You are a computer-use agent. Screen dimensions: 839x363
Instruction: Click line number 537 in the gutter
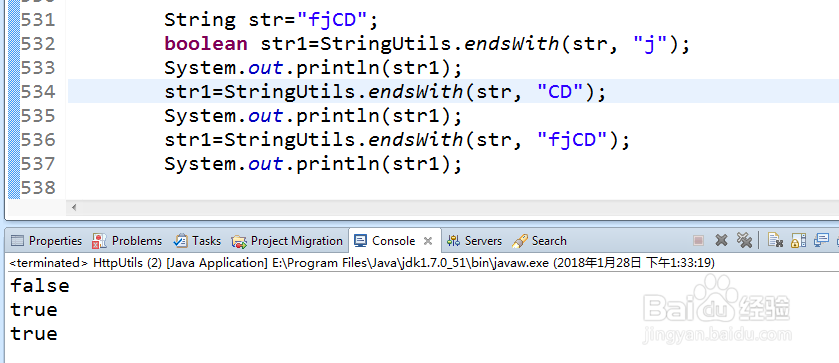pos(37,163)
